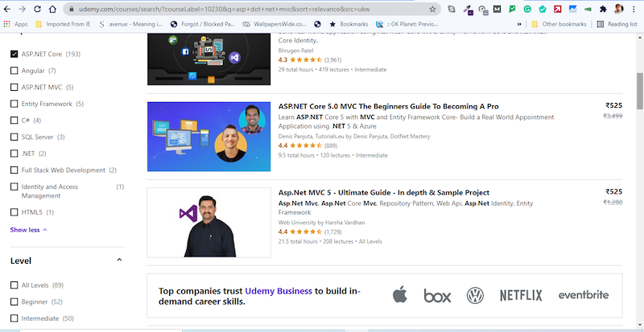Open the Bookmarks starred bookmark
Viewport: 644px width, 332px height.
click(349, 24)
